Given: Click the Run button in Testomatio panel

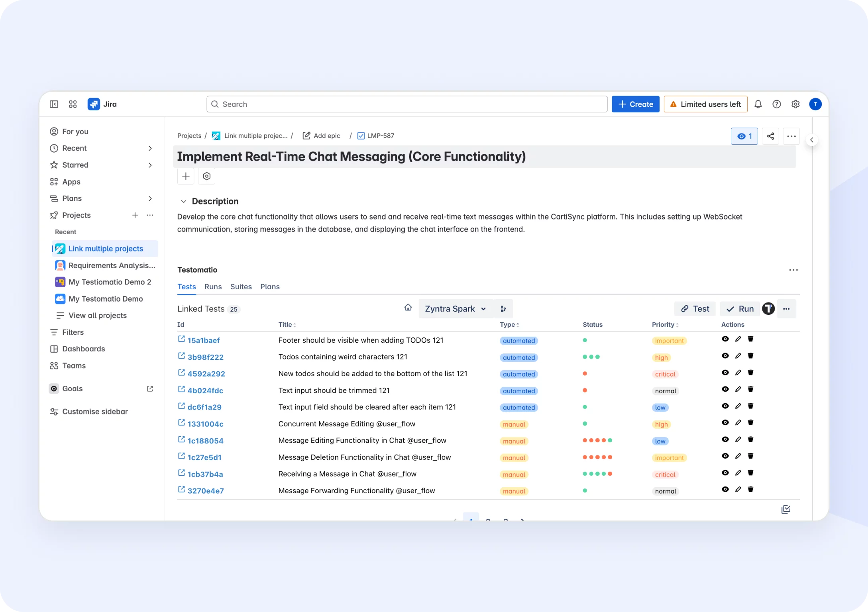Looking at the screenshot, I should point(740,309).
